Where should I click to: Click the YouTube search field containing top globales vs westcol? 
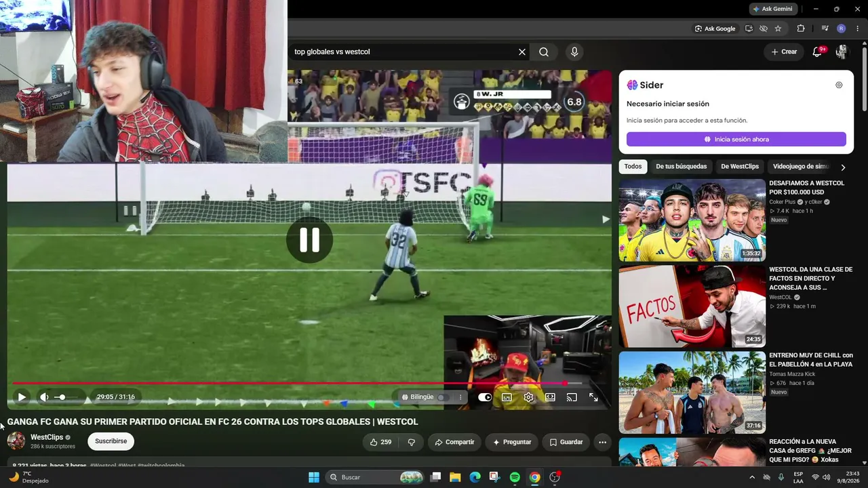click(403, 52)
